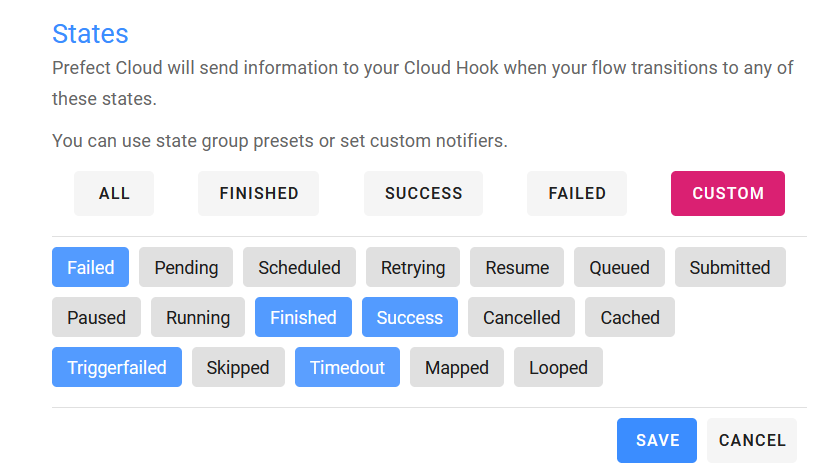826x471 pixels.
Task: Choose the ALL state group preset
Action: (x=114, y=193)
